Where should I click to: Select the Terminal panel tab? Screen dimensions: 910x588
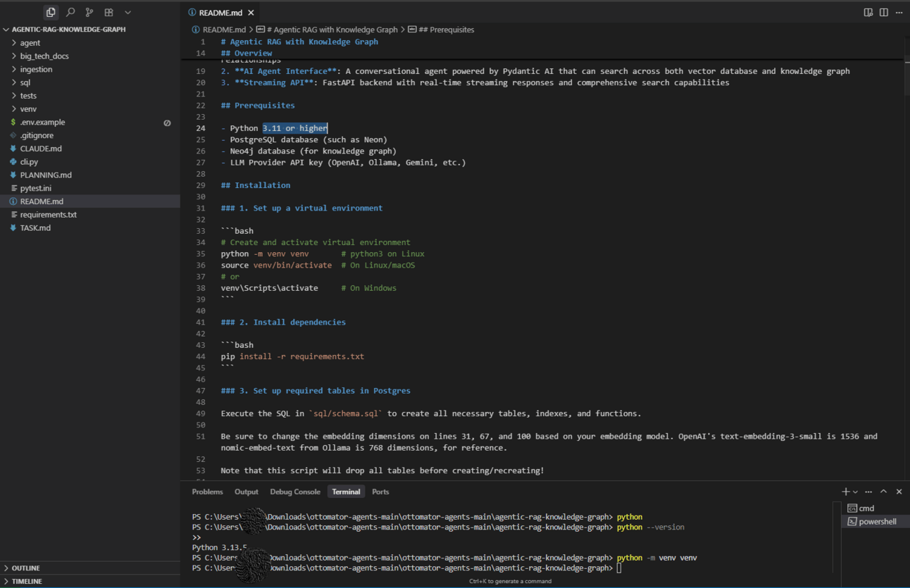pos(346,492)
